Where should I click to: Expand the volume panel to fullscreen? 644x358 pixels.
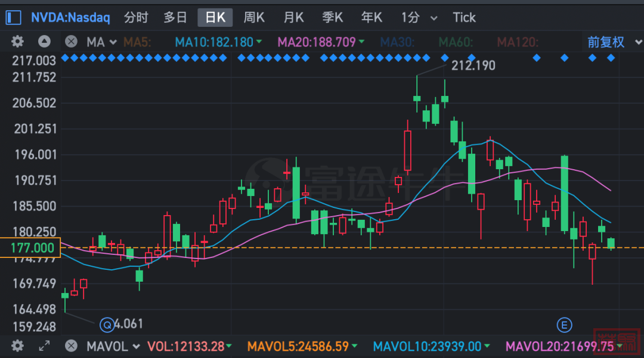click(44, 345)
